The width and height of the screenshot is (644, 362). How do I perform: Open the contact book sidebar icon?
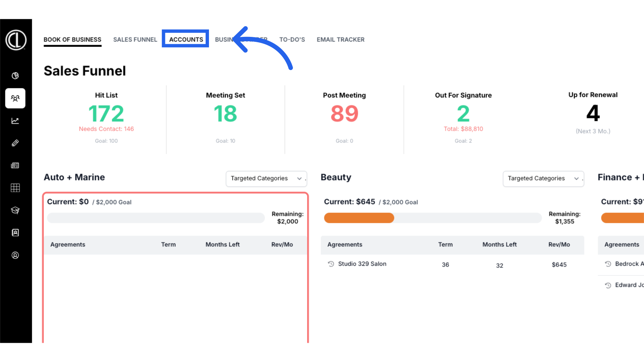[x=15, y=233]
